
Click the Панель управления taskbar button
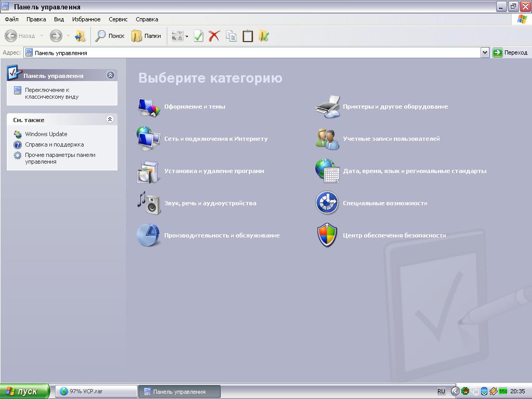coord(179,391)
